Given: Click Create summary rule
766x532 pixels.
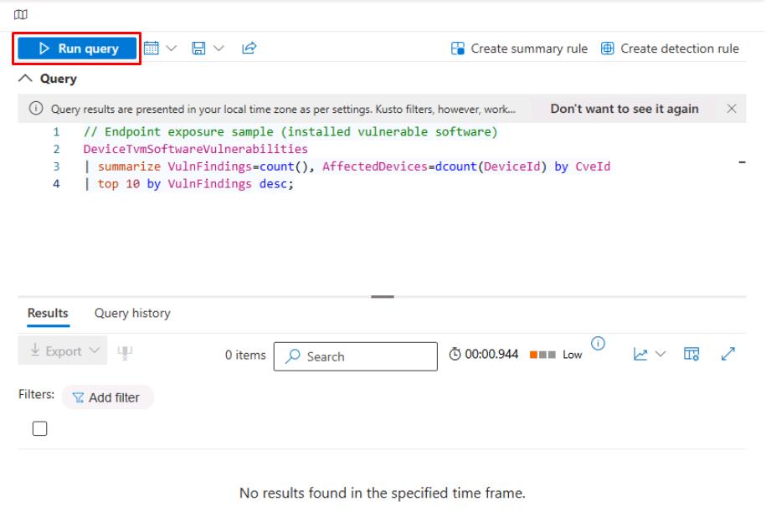Looking at the screenshot, I should point(520,49).
